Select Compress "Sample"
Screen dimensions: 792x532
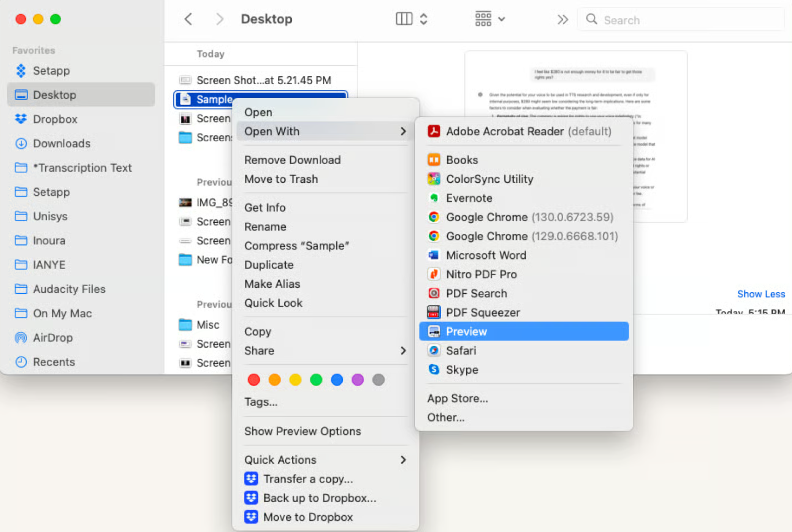[x=325, y=245]
